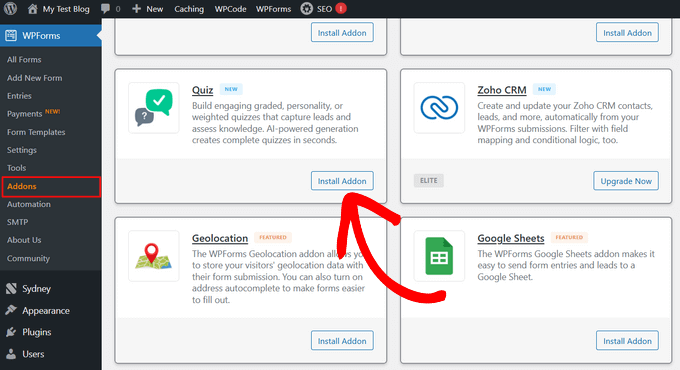The width and height of the screenshot is (680, 370).
Task: Open My Test Blog site link
Action: click(x=66, y=9)
